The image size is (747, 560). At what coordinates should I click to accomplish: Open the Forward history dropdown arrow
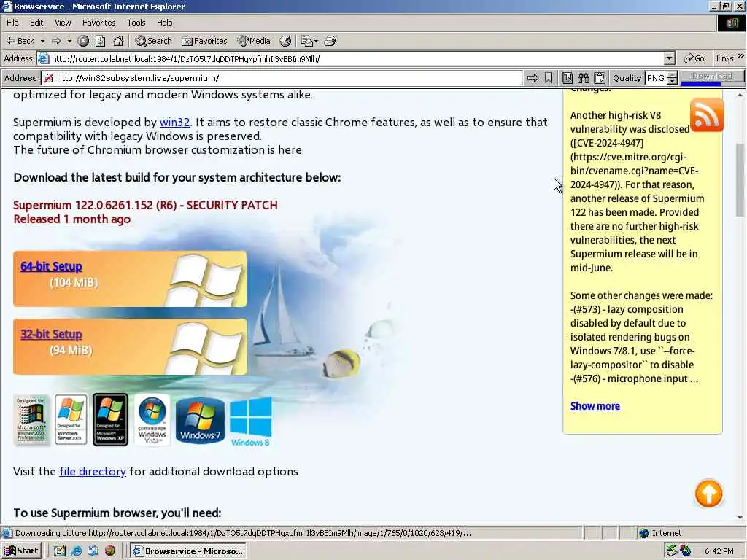point(69,41)
